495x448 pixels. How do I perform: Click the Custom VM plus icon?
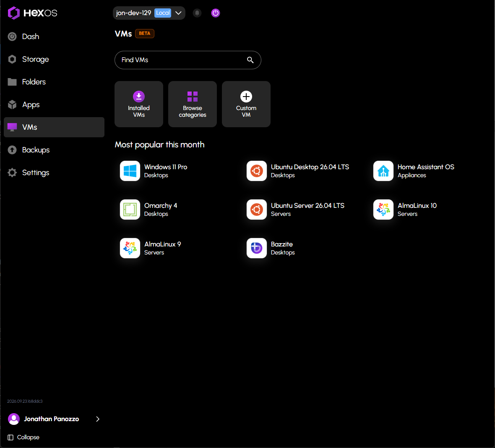pyautogui.click(x=246, y=97)
